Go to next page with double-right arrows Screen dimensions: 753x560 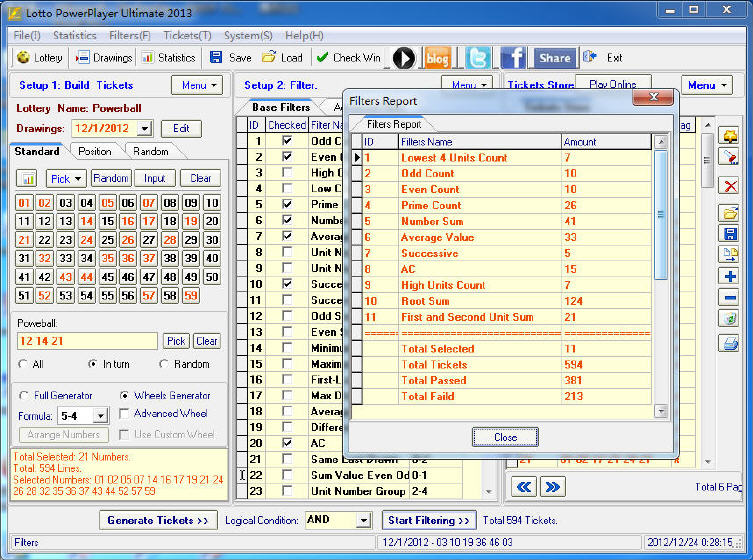click(552, 487)
